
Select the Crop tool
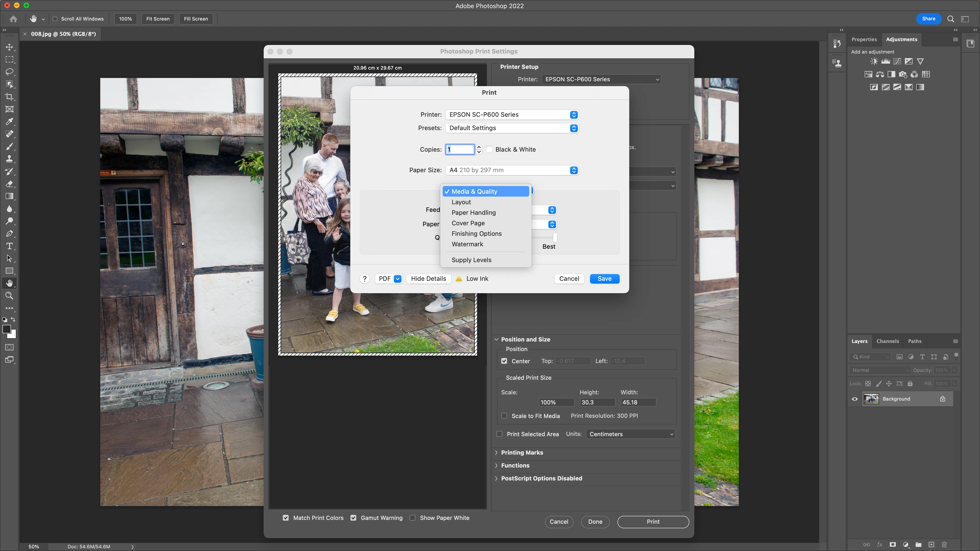click(10, 97)
